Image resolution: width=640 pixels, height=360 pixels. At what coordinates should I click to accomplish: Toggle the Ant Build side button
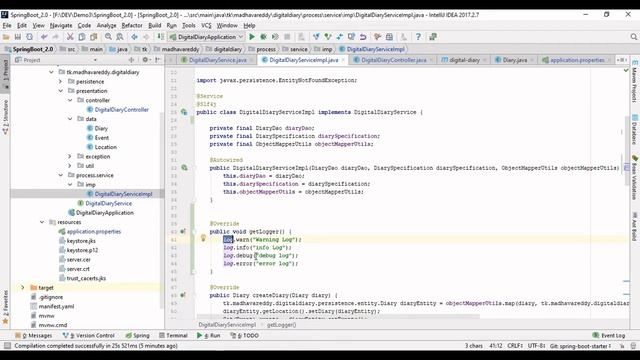pos(634,227)
